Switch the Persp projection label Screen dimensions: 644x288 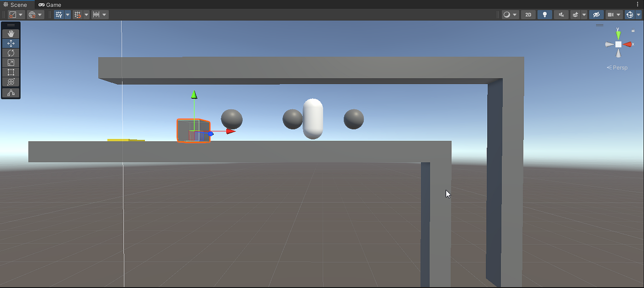point(617,68)
